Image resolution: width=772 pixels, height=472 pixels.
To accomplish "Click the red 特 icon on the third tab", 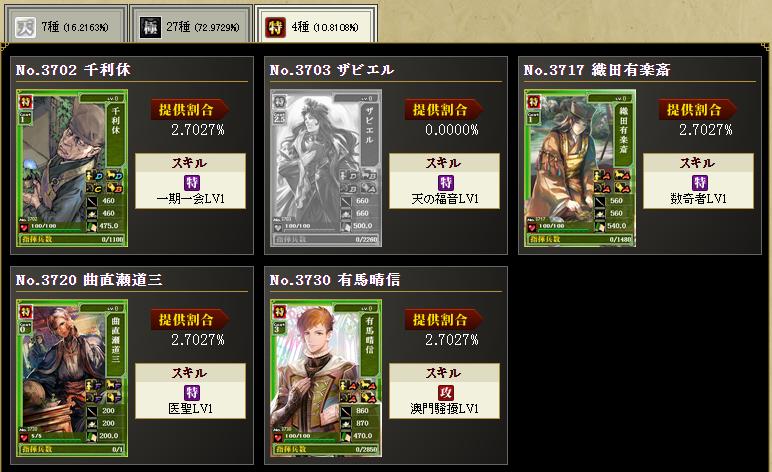I will pyautogui.click(x=275, y=27).
